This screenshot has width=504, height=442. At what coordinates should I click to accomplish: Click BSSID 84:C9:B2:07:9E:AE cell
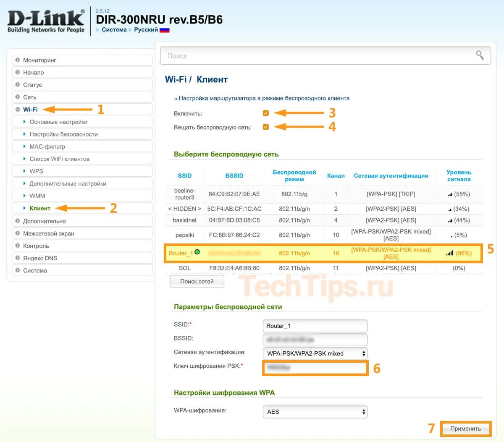[x=234, y=194]
